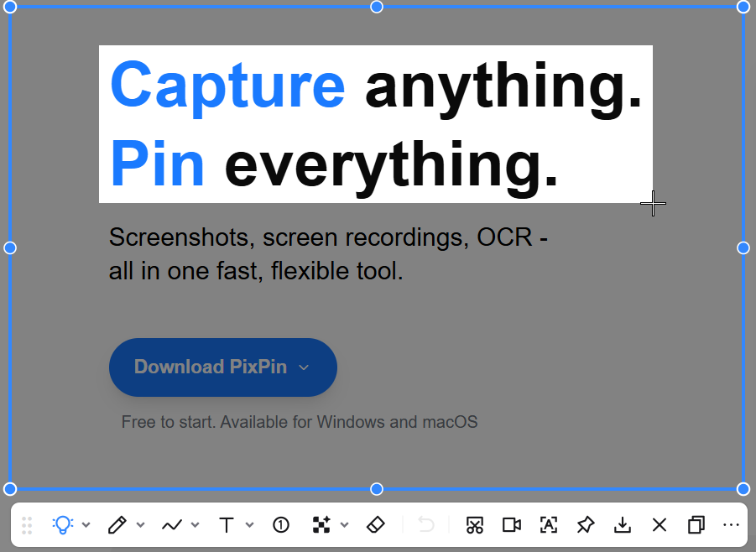Click the bottom-middle selection handle
The width and height of the screenshot is (756, 552).
pyautogui.click(x=377, y=489)
